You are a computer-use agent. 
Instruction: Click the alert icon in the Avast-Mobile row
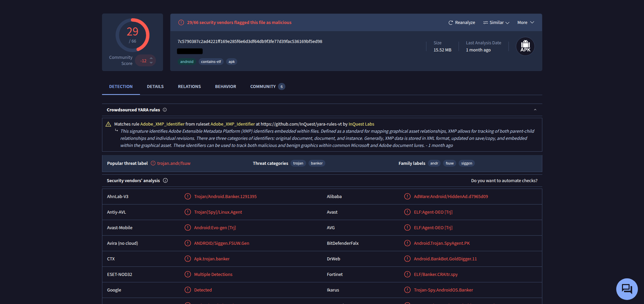point(188,228)
